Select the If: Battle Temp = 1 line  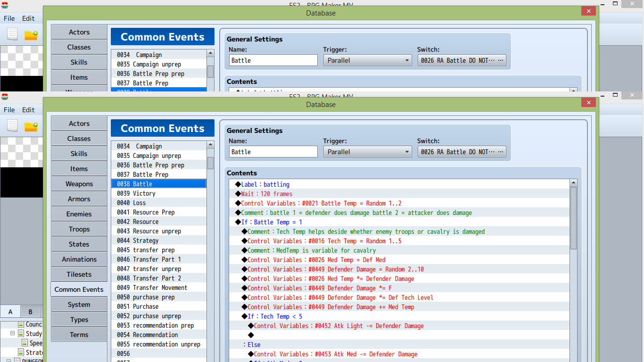coord(399,222)
